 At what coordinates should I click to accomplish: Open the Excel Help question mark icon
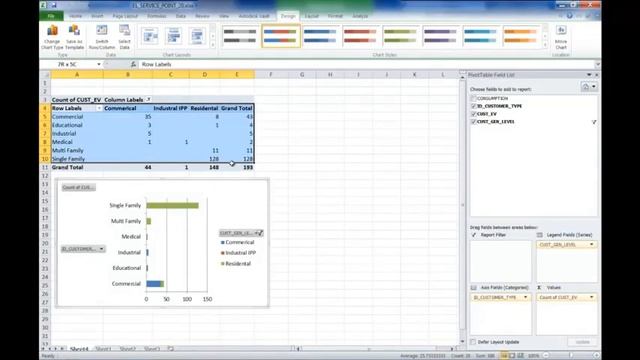click(569, 16)
